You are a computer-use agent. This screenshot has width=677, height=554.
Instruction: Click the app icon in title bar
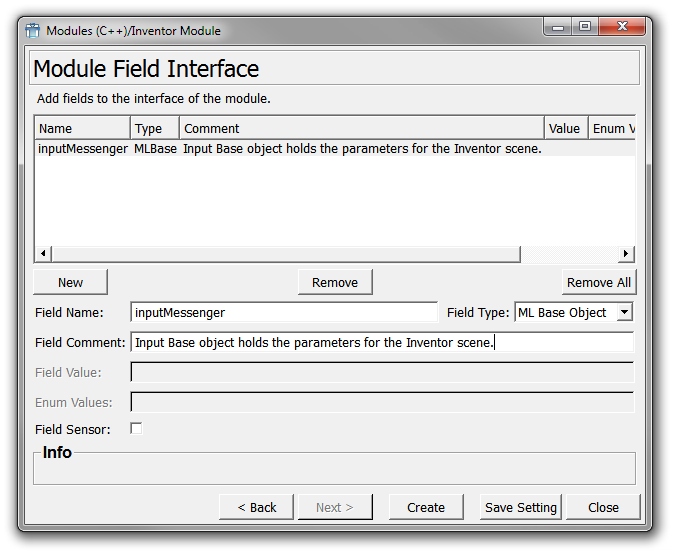pos(32,30)
